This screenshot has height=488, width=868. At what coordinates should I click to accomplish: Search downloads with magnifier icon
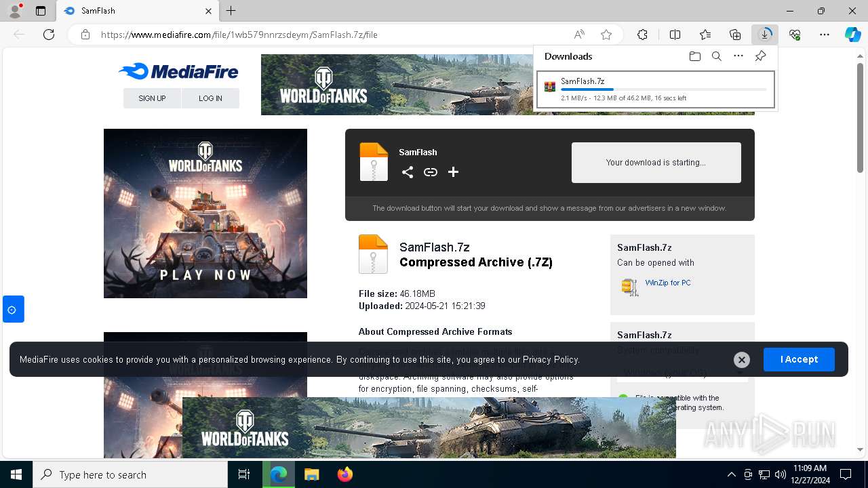click(x=717, y=56)
